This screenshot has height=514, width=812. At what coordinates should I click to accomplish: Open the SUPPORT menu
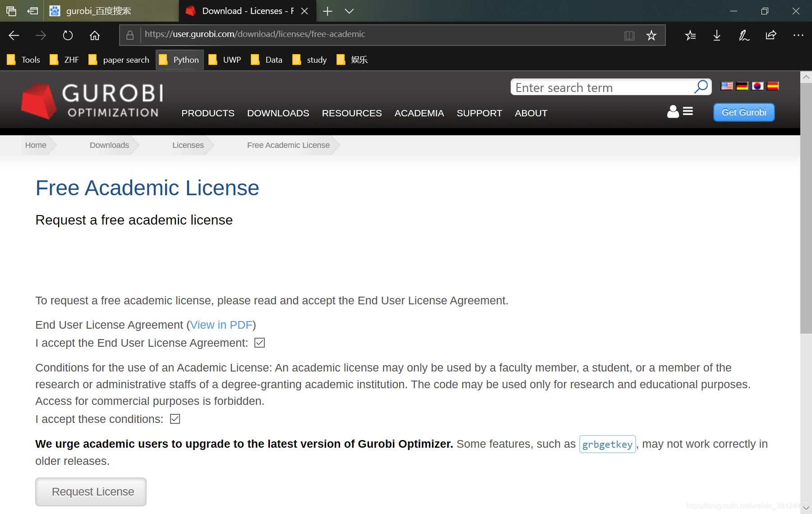[x=479, y=113]
